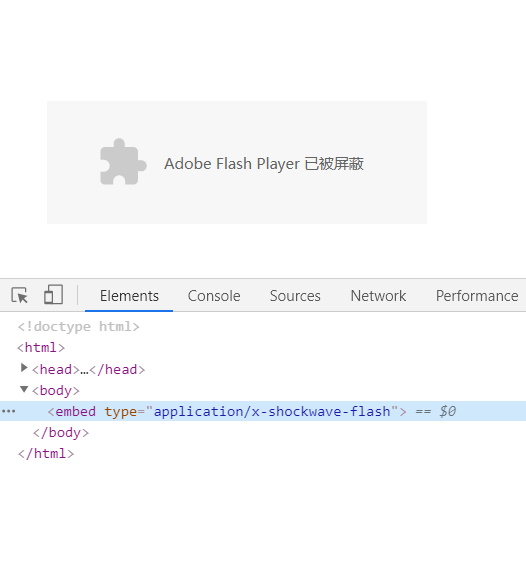Select the closing body tag row
The height and width of the screenshot is (567, 526).
click(x=61, y=432)
